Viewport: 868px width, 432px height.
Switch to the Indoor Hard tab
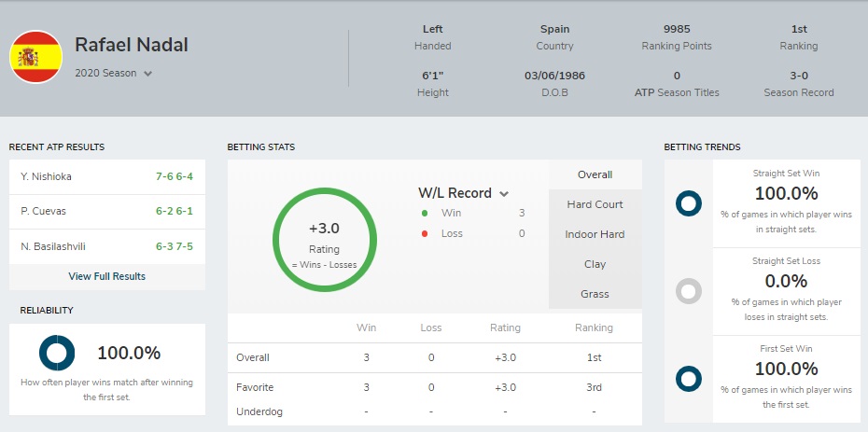(595, 234)
